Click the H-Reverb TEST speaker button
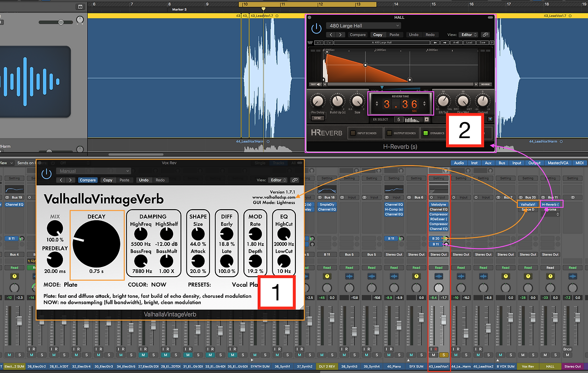Screen dimensions: 588x373 click(x=316, y=84)
